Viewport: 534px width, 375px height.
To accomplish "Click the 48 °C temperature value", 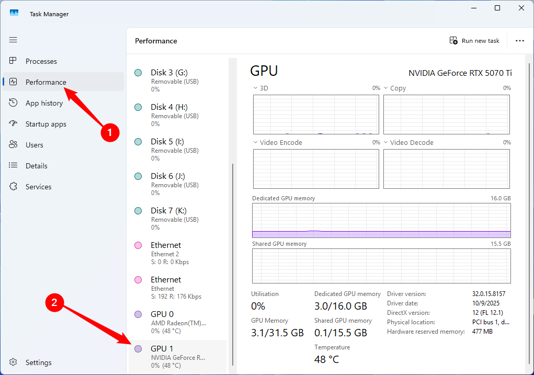I will point(327,359).
